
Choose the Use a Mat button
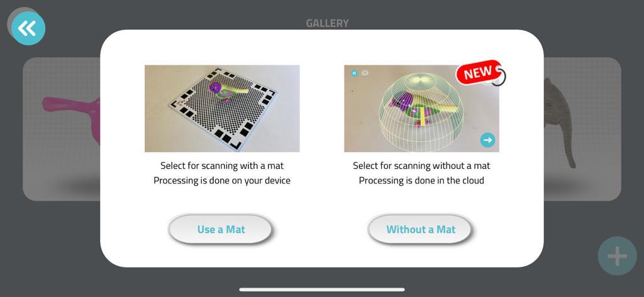click(221, 229)
